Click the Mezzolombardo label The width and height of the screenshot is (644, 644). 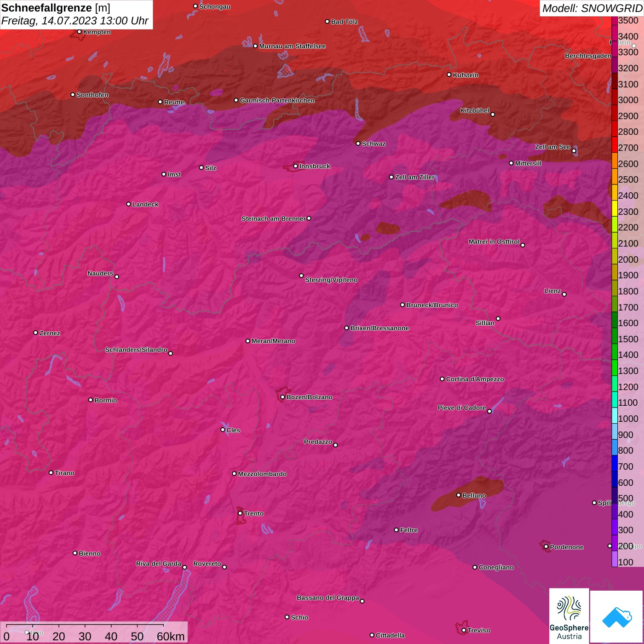pos(262,474)
